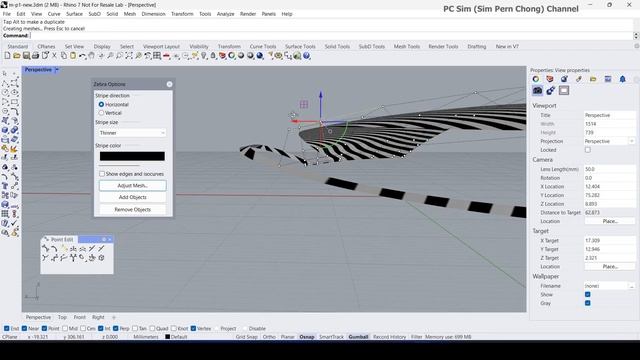Open the Camera view properties icon
The image size is (640, 360).
point(537,91)
